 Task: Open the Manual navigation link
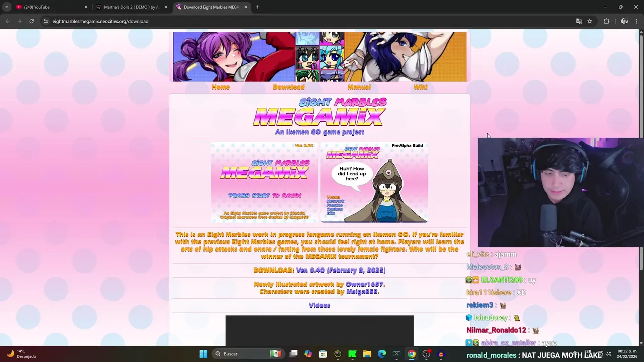359,87
